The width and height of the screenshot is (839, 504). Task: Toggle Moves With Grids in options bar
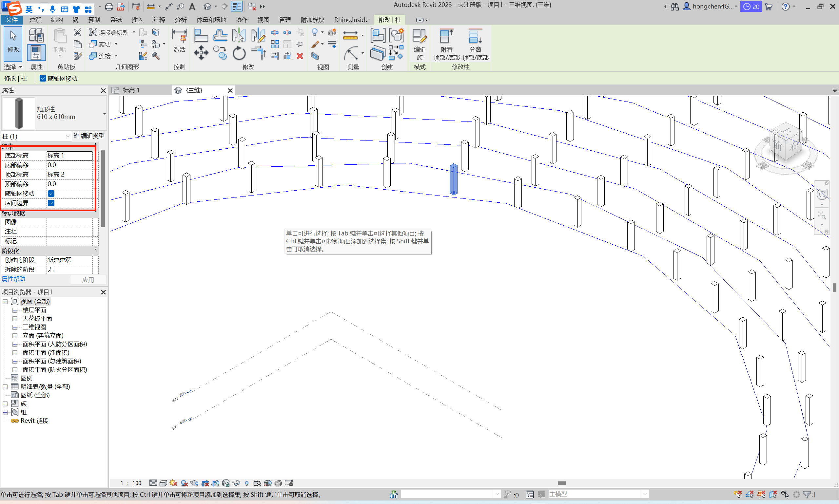[x=43, y=79]
